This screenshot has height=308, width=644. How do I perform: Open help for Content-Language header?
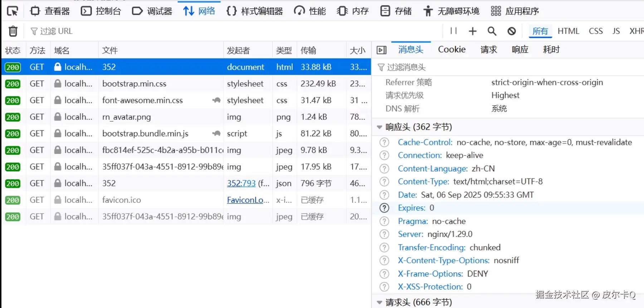[384, 168]
